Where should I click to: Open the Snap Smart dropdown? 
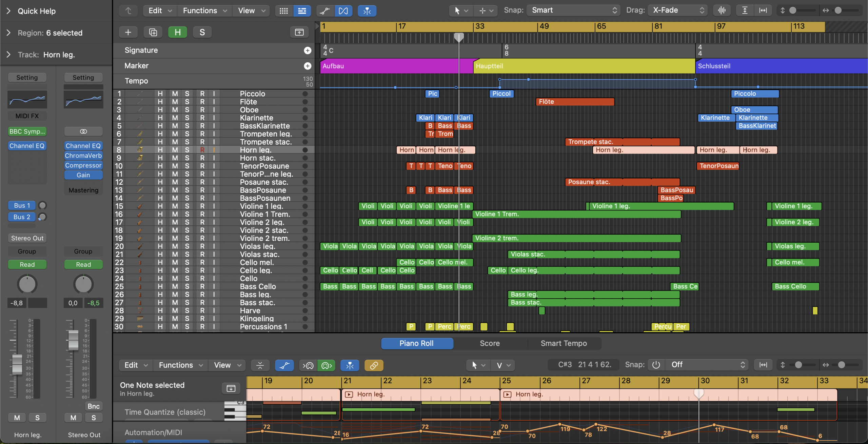(x=573, y=11)
